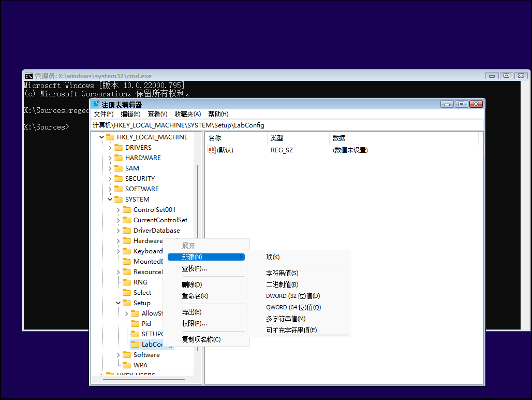Click the Pid folder icon
The height and width of the screenshot is (400, 532).
135,324
